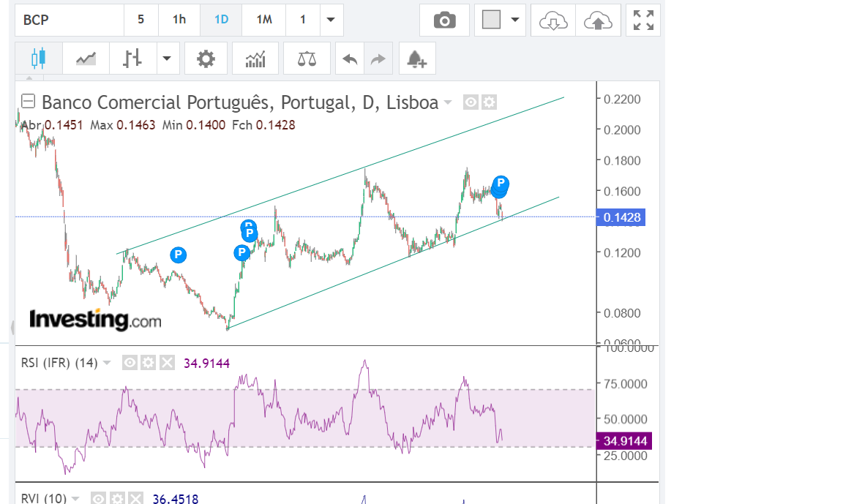Take chart snapshot with camera

[445, 20]
